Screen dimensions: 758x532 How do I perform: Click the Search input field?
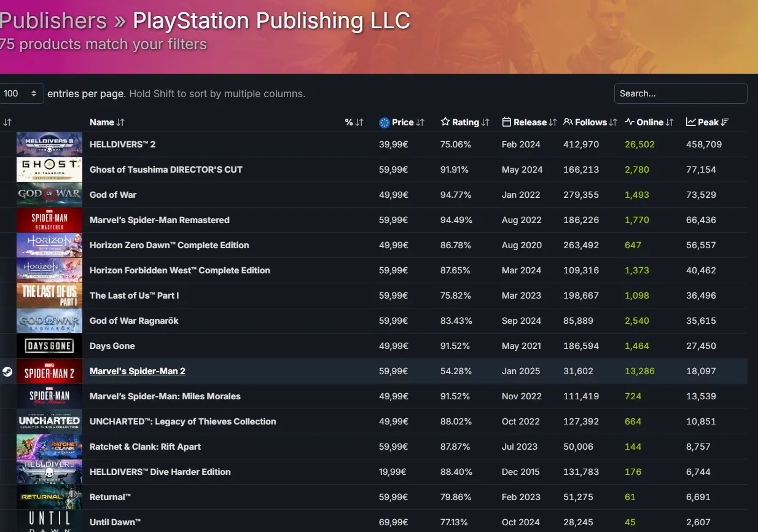click(x=680, y=93)
